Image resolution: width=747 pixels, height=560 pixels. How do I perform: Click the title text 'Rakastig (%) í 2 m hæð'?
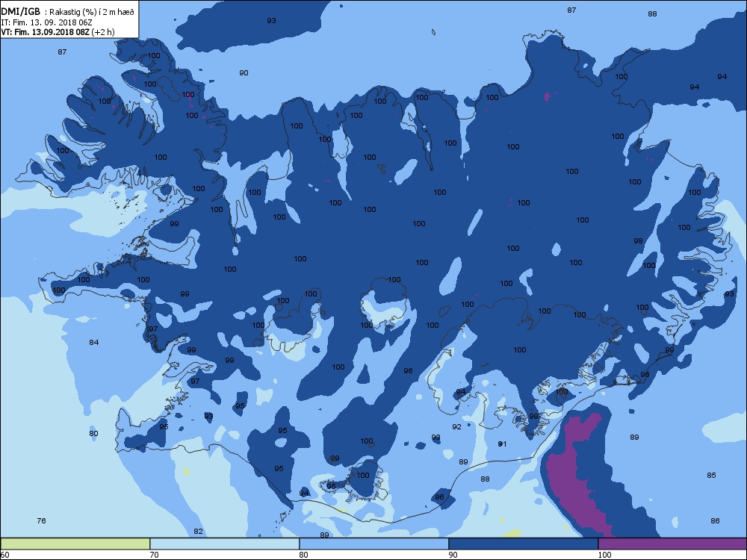pyautogui.click(x=93, y=13)
